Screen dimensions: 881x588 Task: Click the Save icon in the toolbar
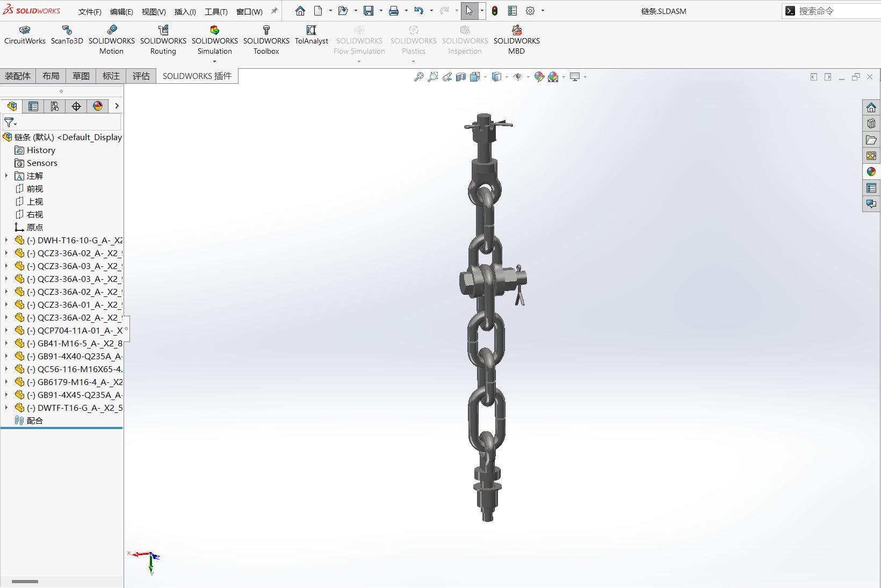[369, 11]
